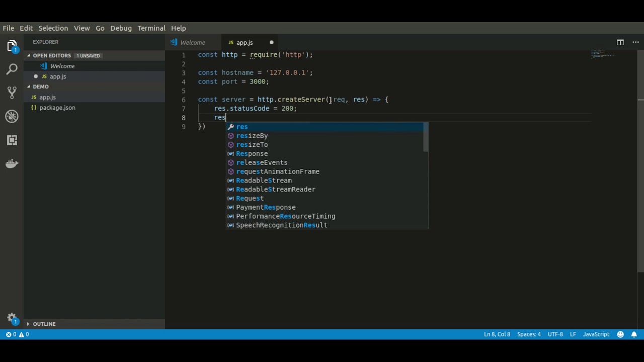
Task: Change line ending via 'LF'
Action: coord(573,334)
